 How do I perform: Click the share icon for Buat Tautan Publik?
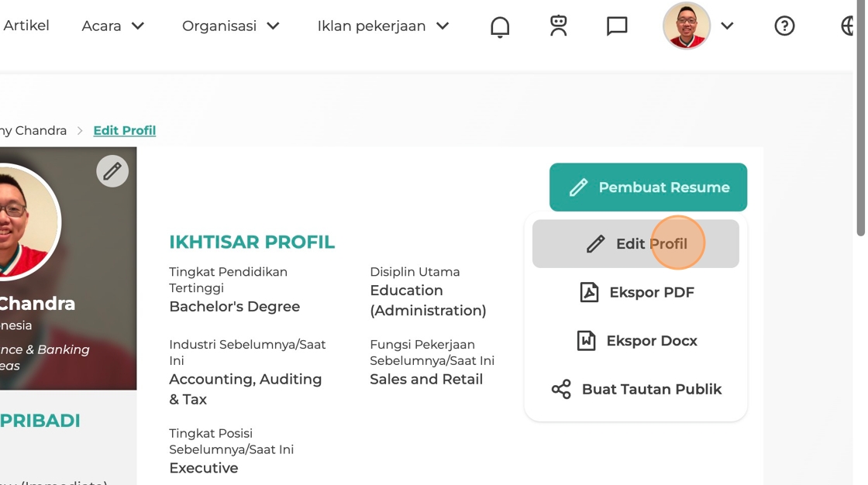pyautogui.click(x=561, y=389)
